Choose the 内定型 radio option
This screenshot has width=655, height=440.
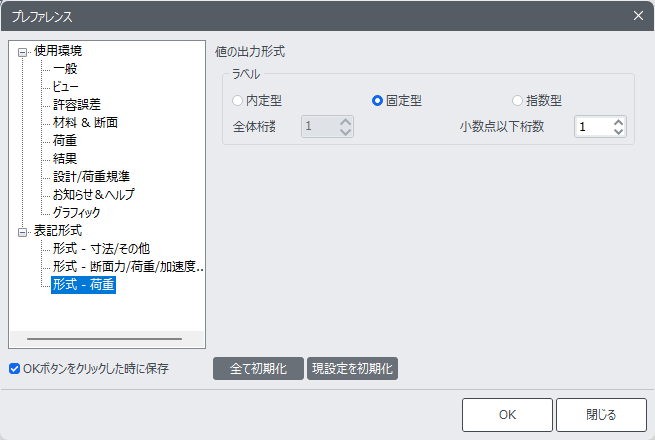237,101
